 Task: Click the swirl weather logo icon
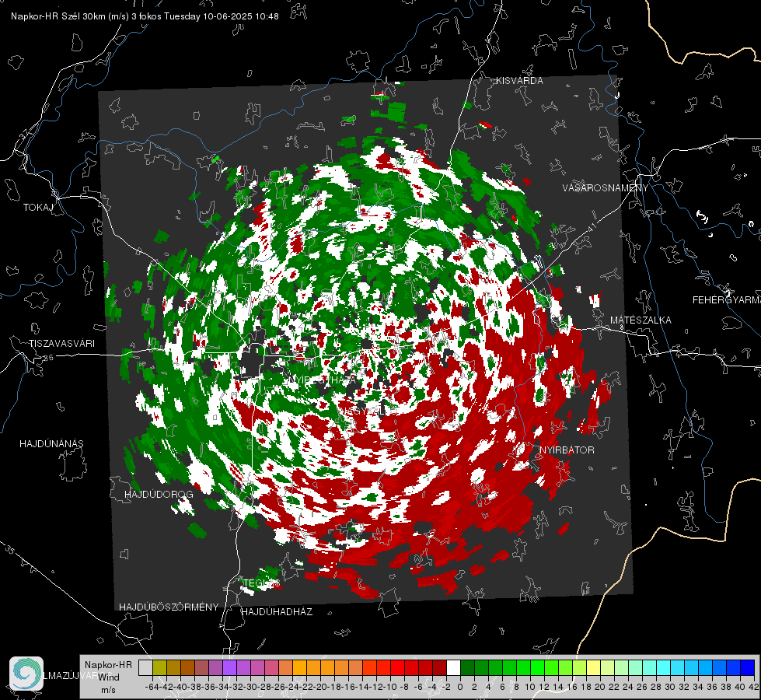click(26, 674)
